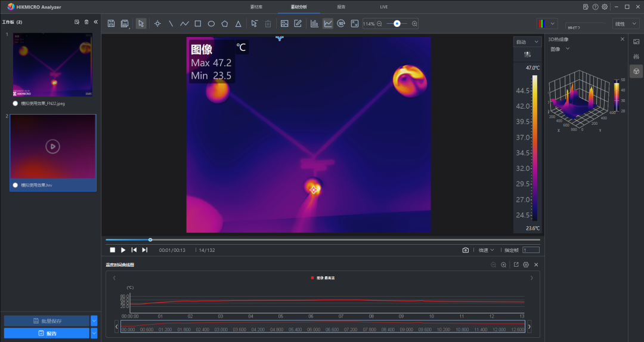Collapse the workspace panel with double chevron
This screenshot has height=342, width=644.
click(95, 22)
